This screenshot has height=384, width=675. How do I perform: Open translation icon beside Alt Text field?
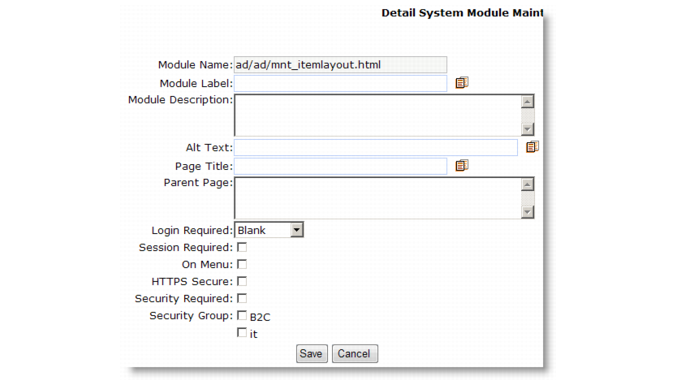coord(532,147)
